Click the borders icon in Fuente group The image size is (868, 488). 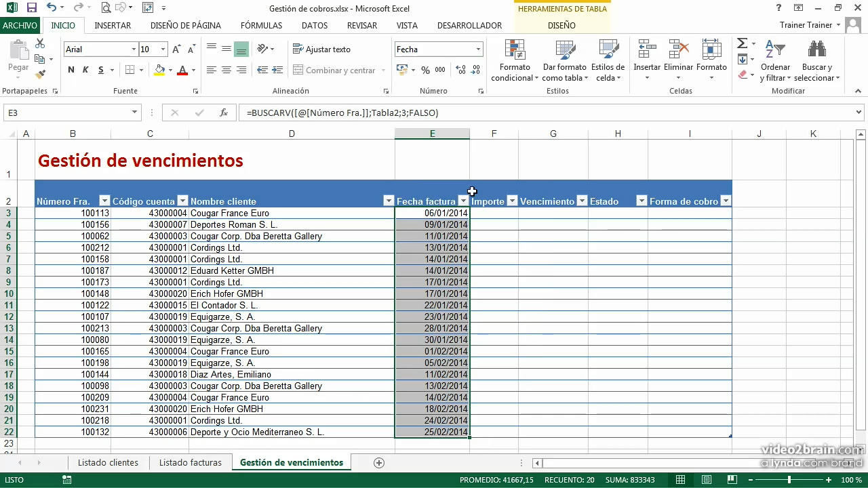(128, 70)
